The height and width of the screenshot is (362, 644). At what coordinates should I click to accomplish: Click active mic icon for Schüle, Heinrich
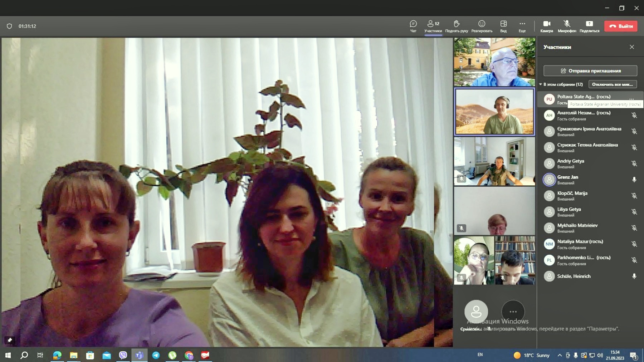634,276
